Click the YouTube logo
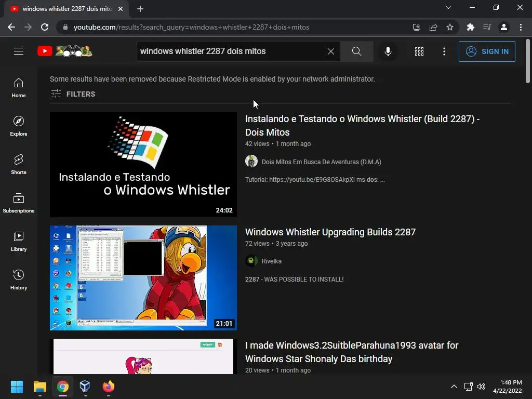This screenshot has height=399, width=532. (x=65, y=51)
